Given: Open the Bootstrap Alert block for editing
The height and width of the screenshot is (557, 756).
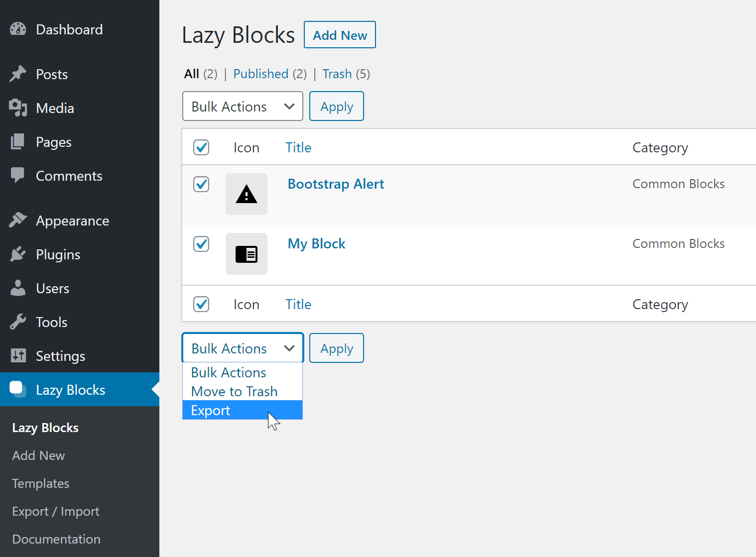Looking at the screenshot, I should tap(336, 184).
